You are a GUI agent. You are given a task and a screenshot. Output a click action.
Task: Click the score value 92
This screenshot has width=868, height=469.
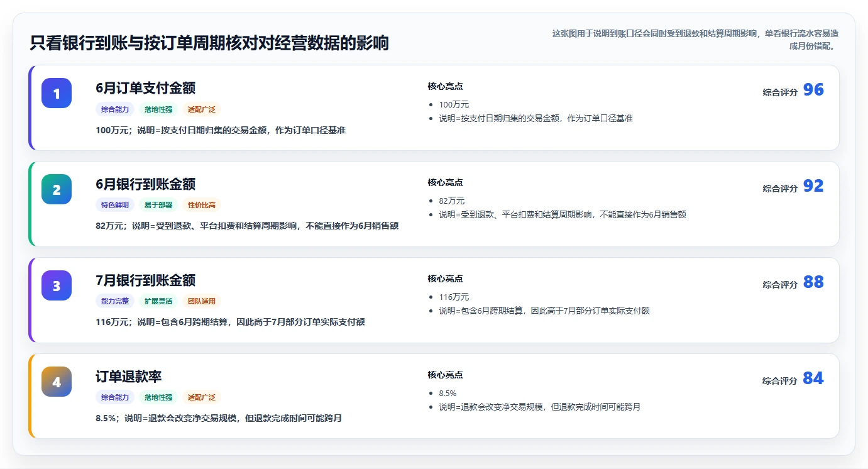pyautogui.click(x=813, y=186)
